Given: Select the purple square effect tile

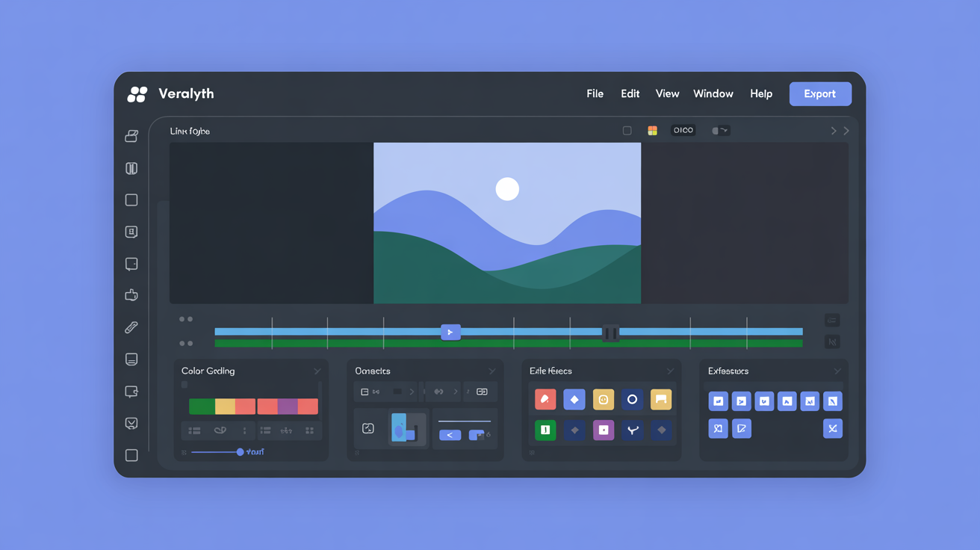Looking at the screenshot, I should pyautogui.click(x=604, y=430).
